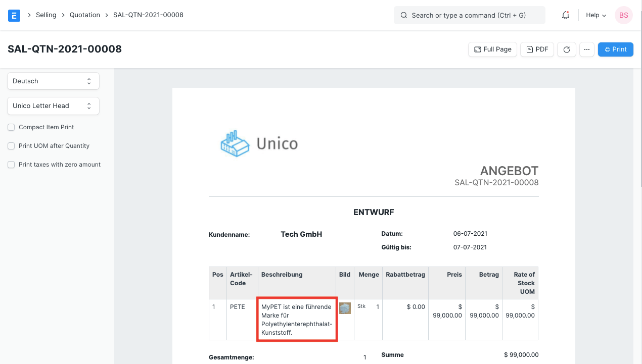Viewport: 642px width, 364px height.
Task: Open the Quotation breadcrumb link
Action: point(84,15)
